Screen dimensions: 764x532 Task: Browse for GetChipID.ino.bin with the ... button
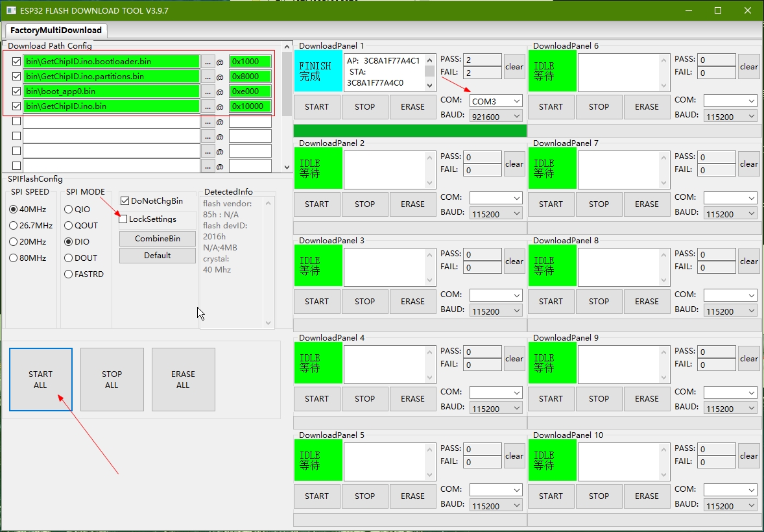[208, 106]
